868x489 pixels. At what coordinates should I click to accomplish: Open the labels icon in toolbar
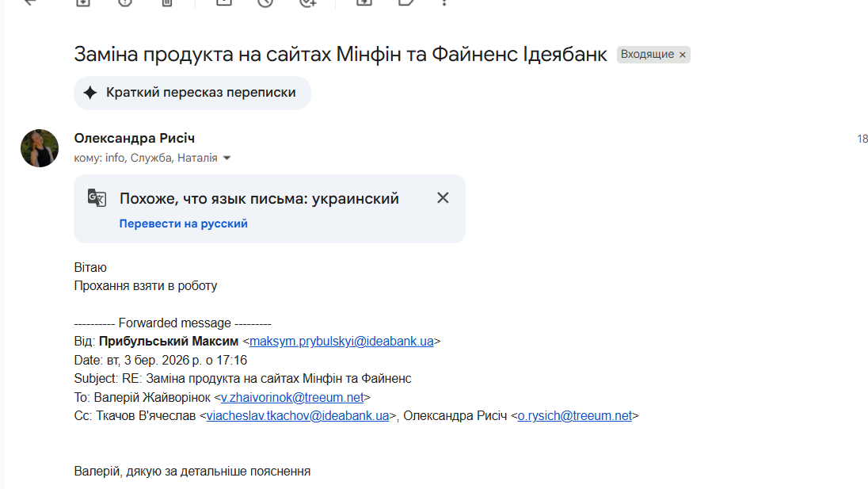click(x=406, y=2)
